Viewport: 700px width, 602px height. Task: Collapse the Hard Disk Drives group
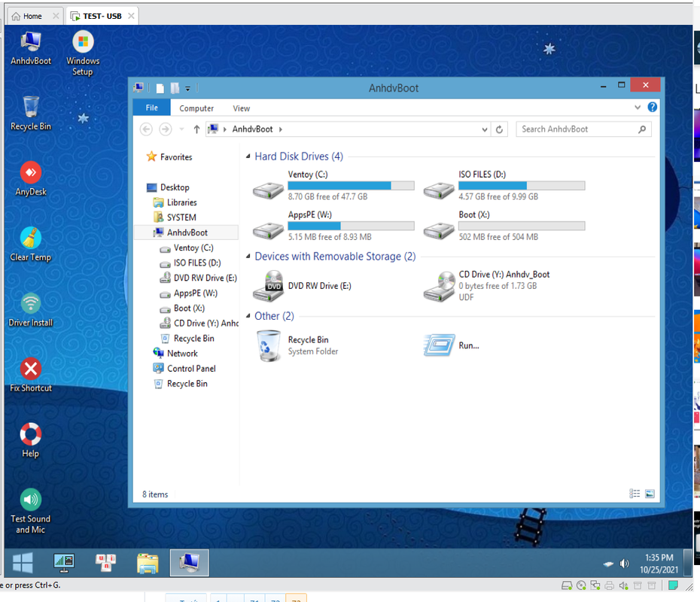coord(248,157)
